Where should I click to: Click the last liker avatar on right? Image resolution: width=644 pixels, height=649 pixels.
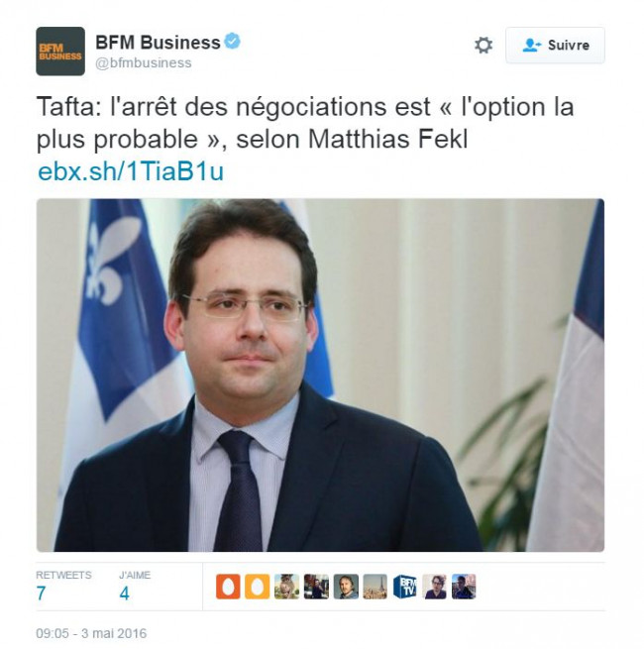coord(464,587)
